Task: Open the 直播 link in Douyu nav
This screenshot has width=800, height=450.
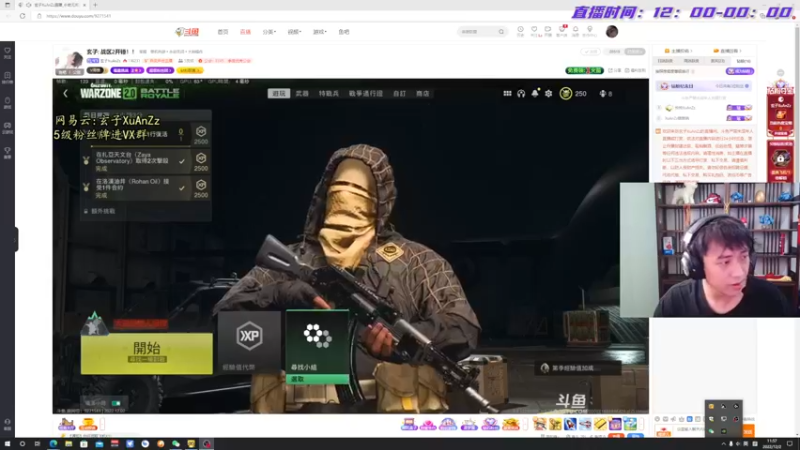Action: pyautogui.click(x=245, y=32)
